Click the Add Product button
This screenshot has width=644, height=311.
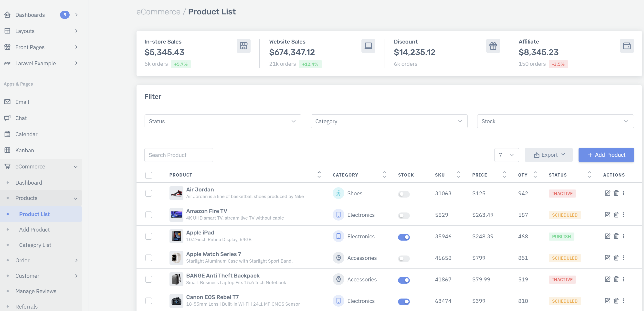click(606, 155)
